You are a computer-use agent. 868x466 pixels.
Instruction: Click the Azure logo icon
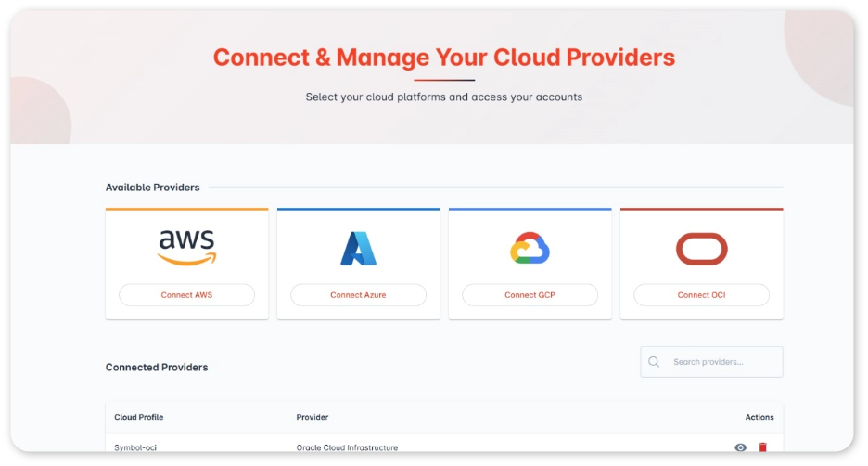click(358, 248)
